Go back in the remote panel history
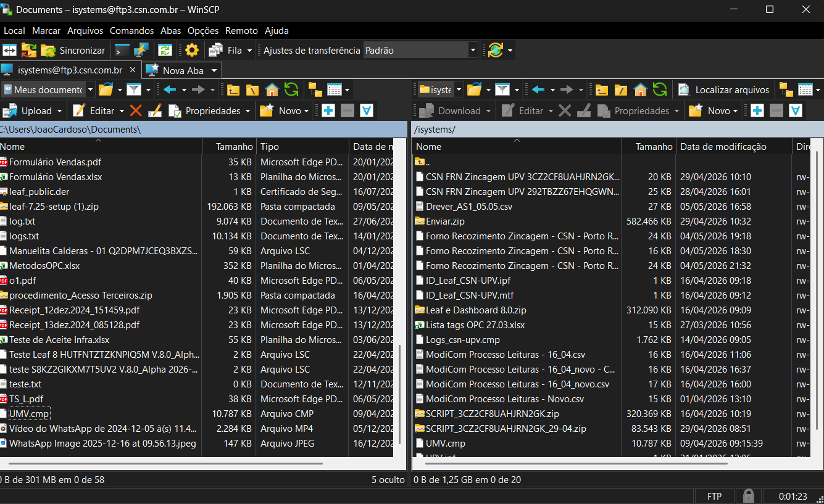Screen dimensions: 824x504 pos(538,90)
